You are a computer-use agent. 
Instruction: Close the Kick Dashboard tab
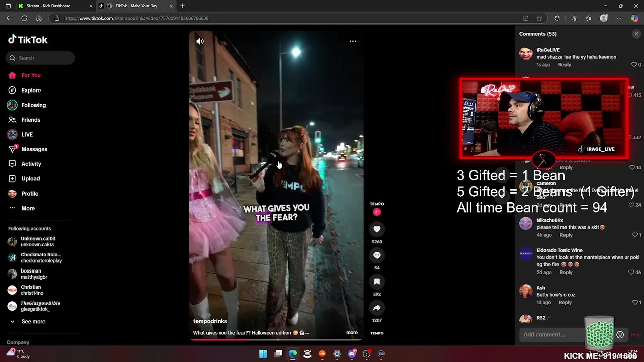[91, 6]
